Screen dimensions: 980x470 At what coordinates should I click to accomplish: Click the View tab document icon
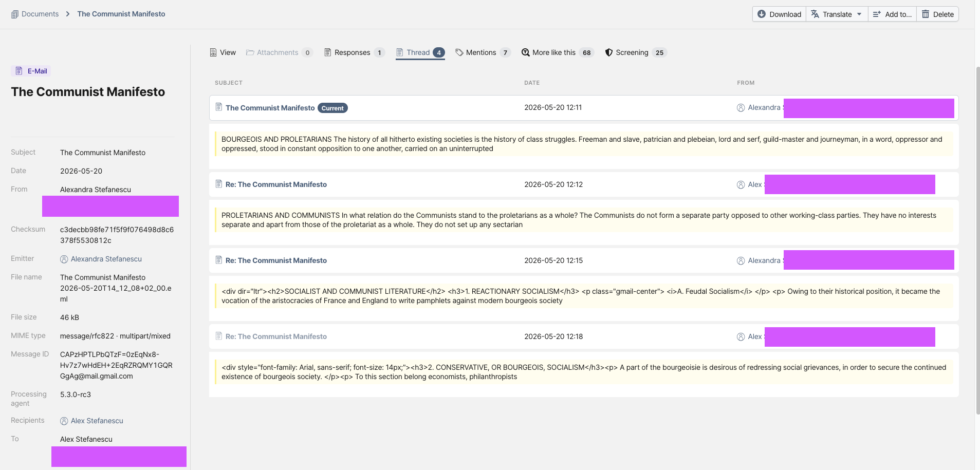click(213, 52)
